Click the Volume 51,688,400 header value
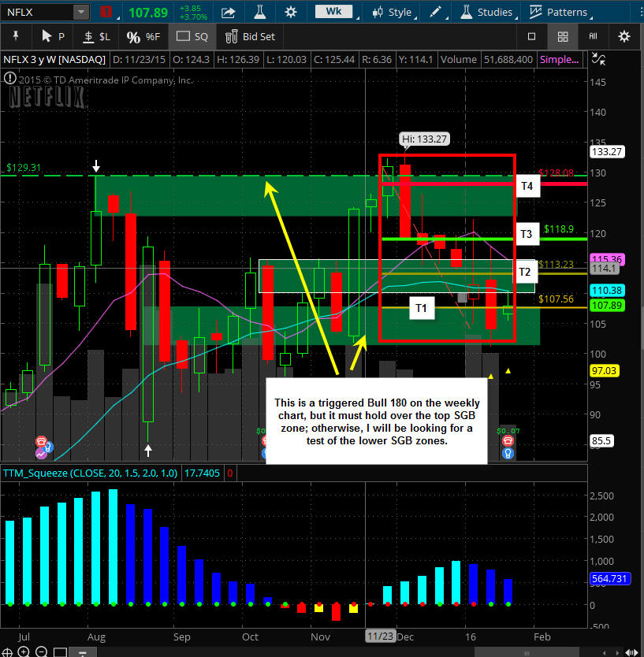The height and width of the screenshot is (657, 644). pos(508,60)
